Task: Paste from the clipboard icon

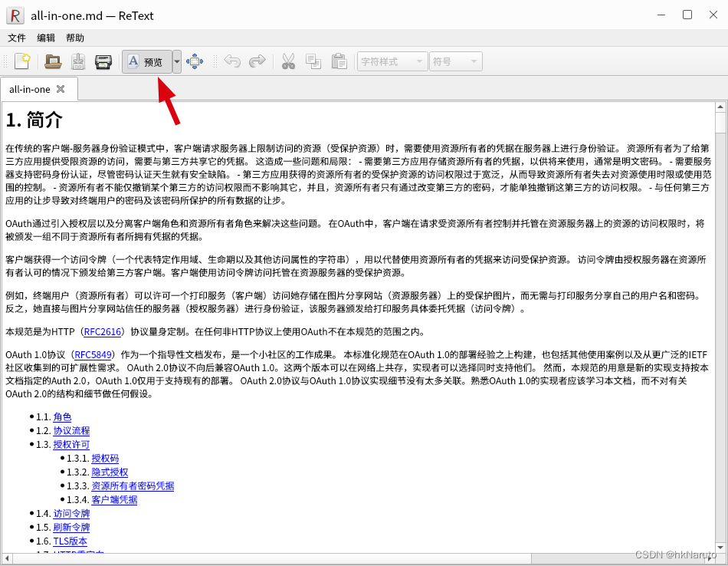Action: click(339, 62)
